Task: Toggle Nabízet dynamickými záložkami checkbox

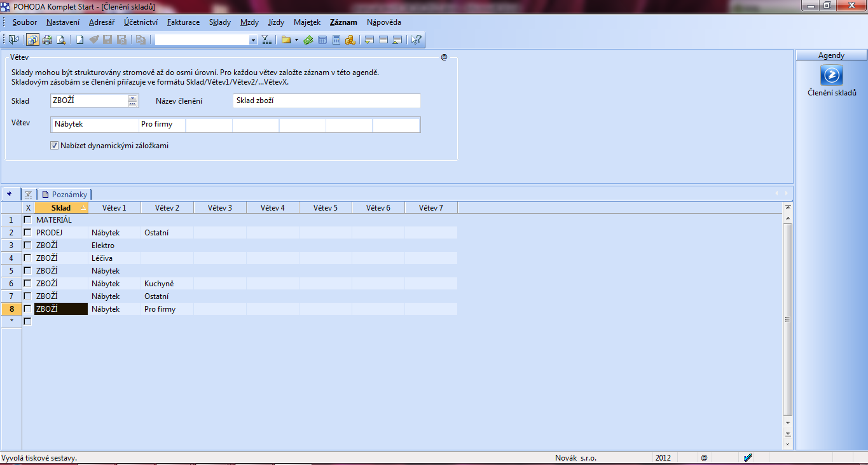Action: pos(54,146)
